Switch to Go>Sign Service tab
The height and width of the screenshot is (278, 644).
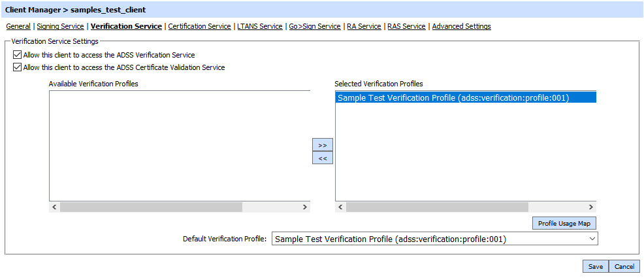tap(315, 26)
